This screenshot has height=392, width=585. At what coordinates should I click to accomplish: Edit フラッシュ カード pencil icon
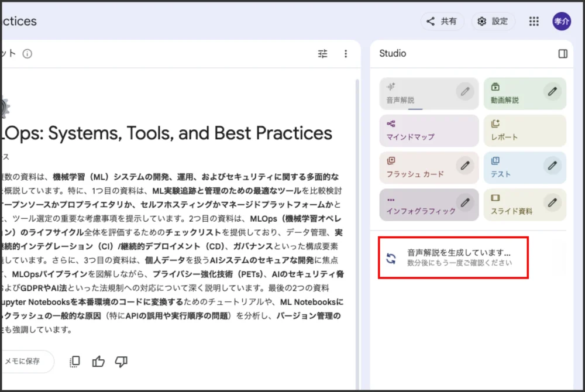[465, 166]
